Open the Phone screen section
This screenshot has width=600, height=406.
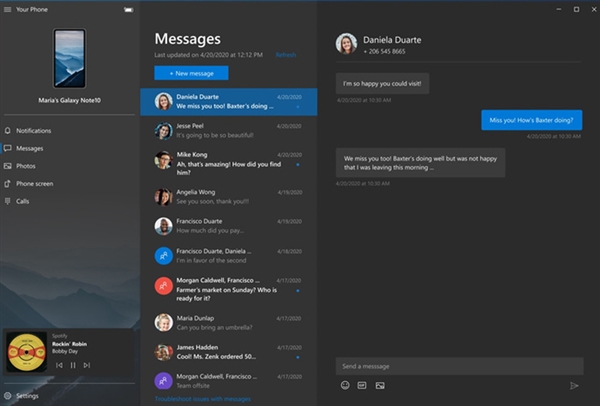(x=34, y=183)
